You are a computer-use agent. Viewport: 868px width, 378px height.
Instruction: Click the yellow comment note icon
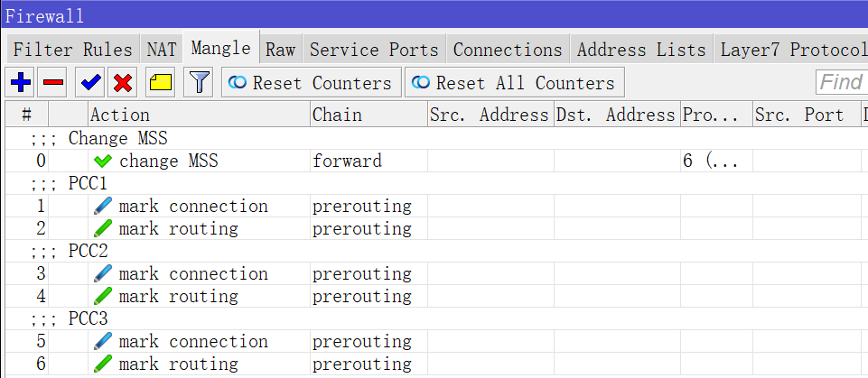[161, 83]
